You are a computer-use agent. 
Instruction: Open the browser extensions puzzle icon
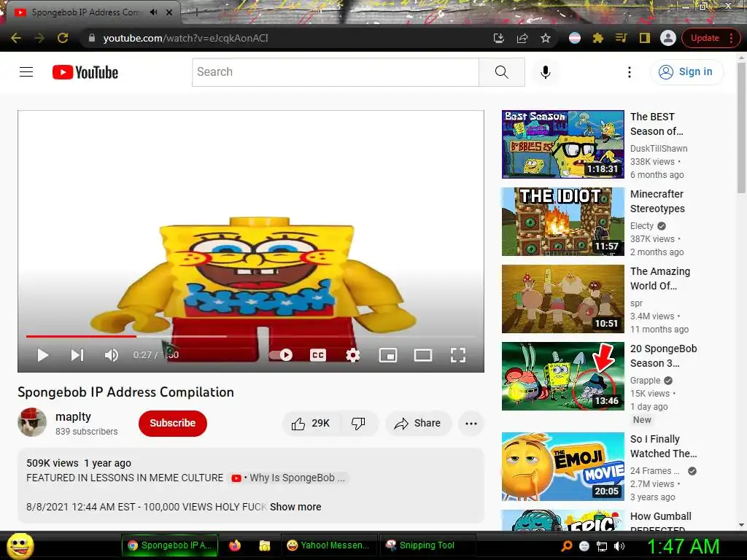coord(598,38)
